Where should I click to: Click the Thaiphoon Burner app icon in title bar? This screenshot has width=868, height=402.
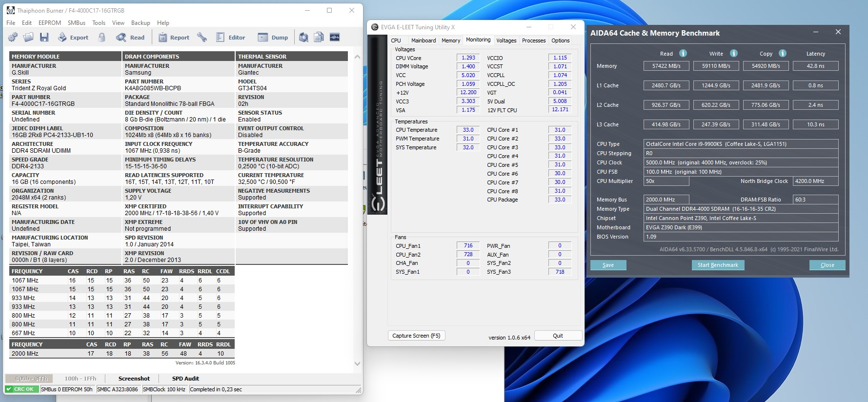11,10
